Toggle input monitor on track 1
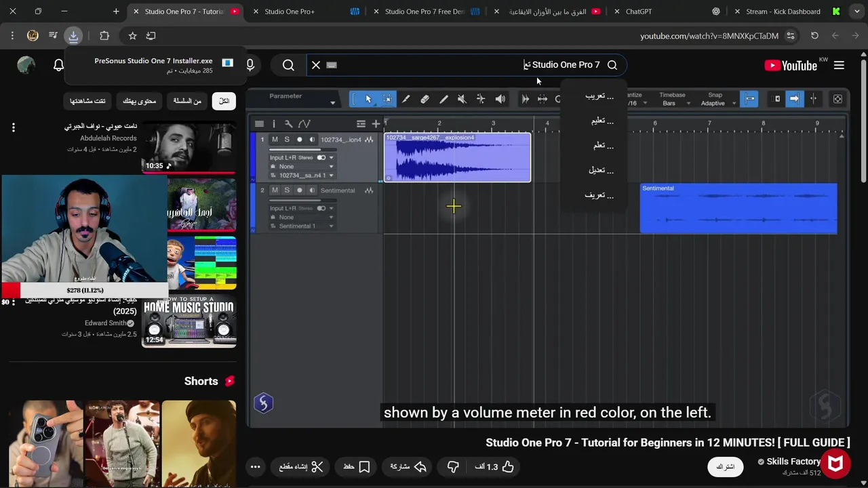 tap(311, 140)
